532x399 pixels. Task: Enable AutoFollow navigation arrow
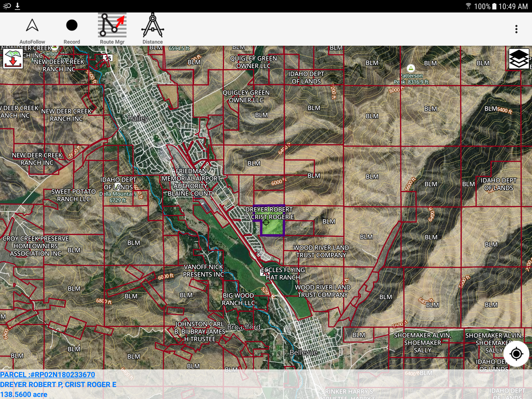coord(32,29)
